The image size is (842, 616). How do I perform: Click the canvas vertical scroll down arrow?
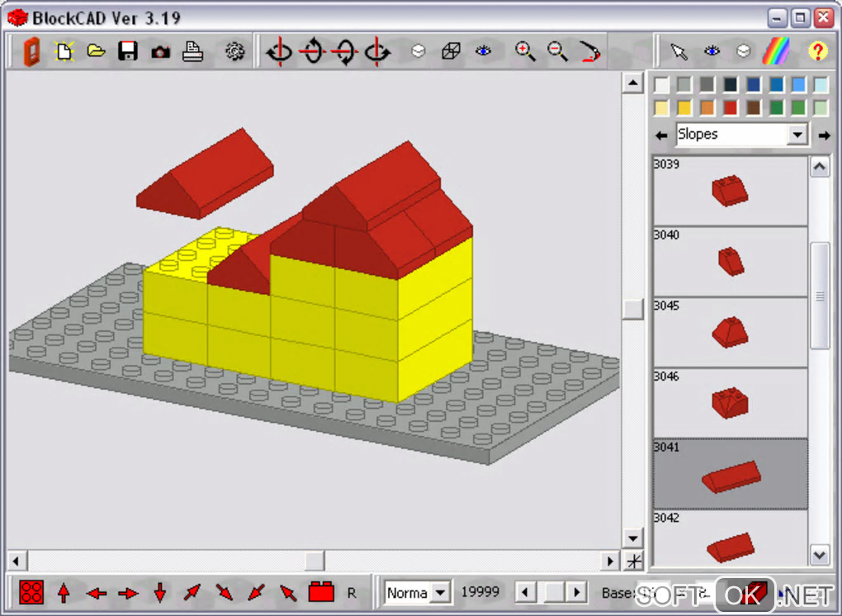(633, 538)
